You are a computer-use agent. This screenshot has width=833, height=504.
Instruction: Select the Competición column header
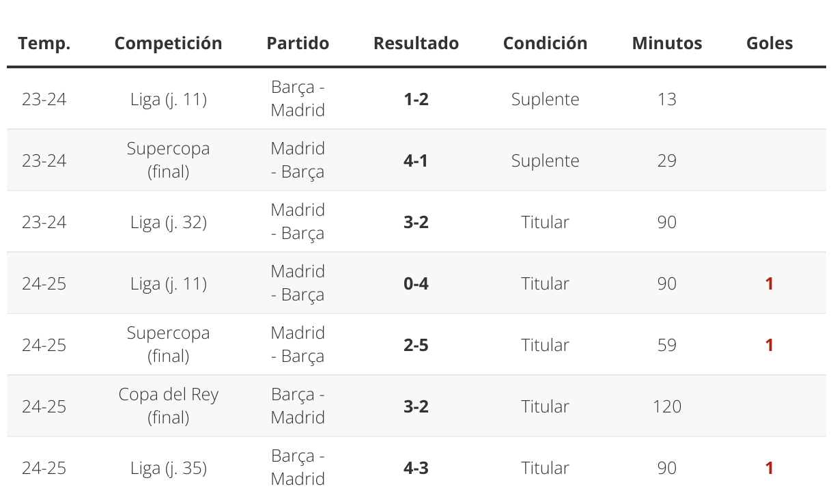(168, 43)
